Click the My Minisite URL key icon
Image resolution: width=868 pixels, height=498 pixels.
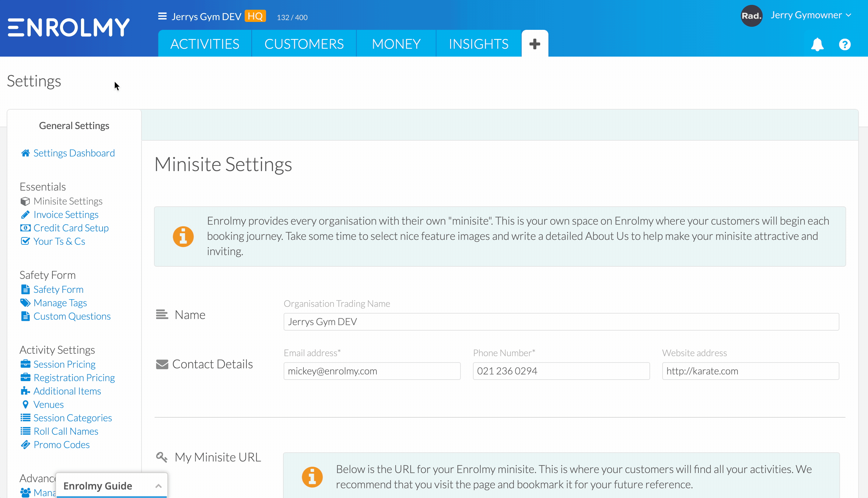(162, 457)
